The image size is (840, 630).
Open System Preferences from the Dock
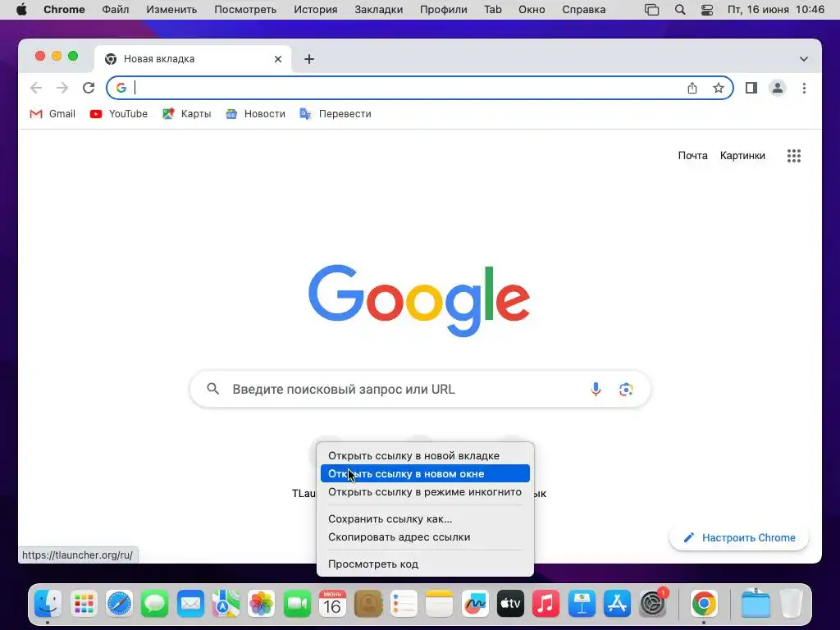pyautogui.click(x=653, y=604)
